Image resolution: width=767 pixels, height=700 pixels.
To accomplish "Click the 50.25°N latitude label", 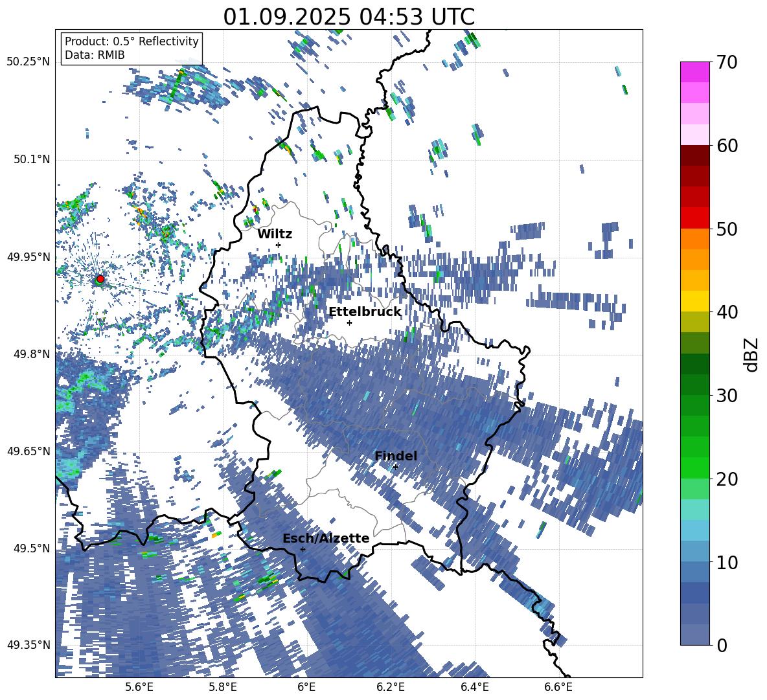I will [29, 62].
